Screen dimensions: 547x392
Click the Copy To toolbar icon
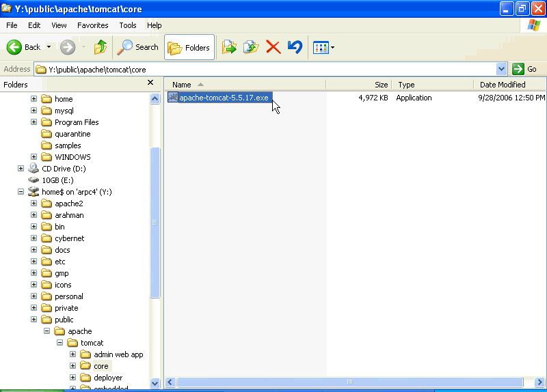(251, 47)
